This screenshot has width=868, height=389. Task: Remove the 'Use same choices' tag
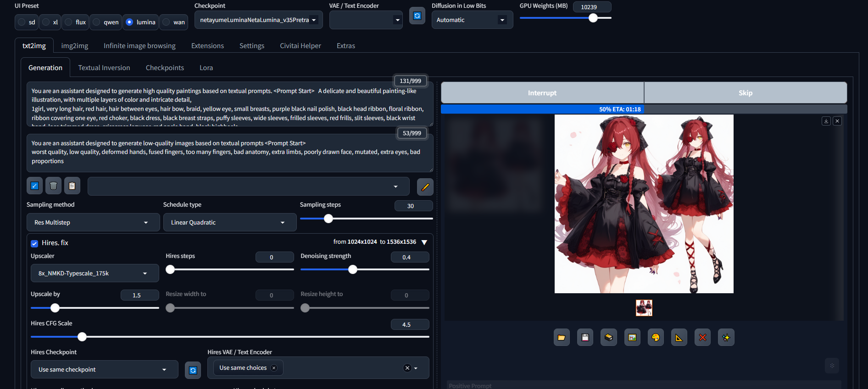point(274,368)
